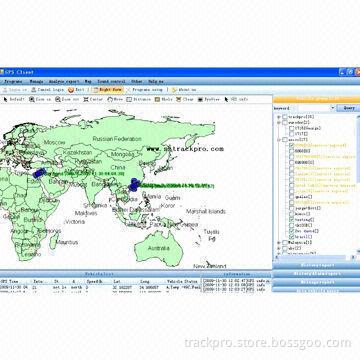This screenshot has height=360, width=360.
Task: Choose the Center map tool
Action: point(86,99)
